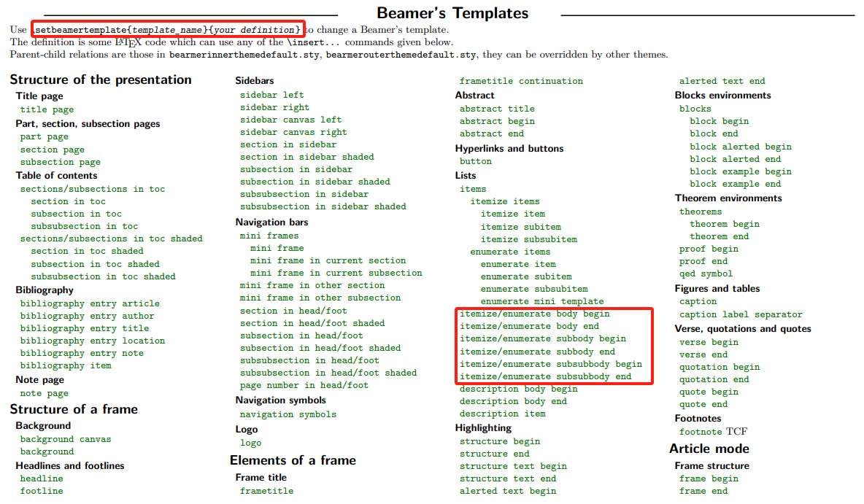Click 'section page' green entry
Screen dimensions: 864x504
click(x=53, y=150)
